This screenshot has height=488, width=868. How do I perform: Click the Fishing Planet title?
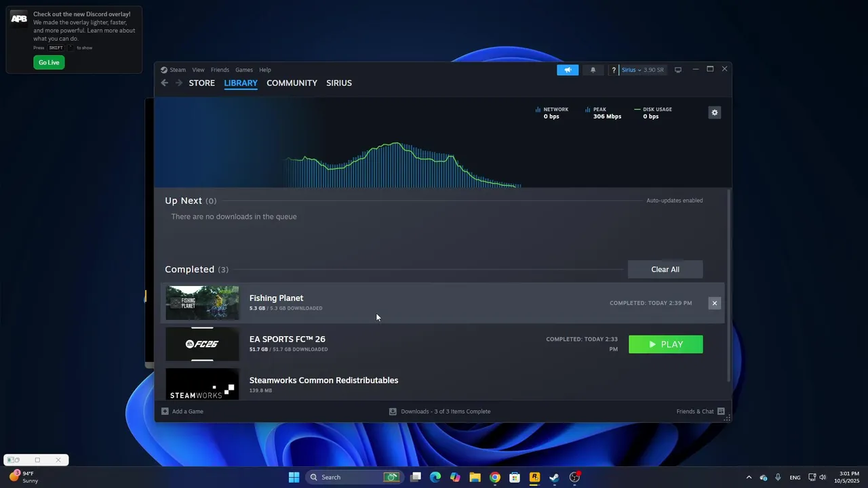click(x=276, y=298)
